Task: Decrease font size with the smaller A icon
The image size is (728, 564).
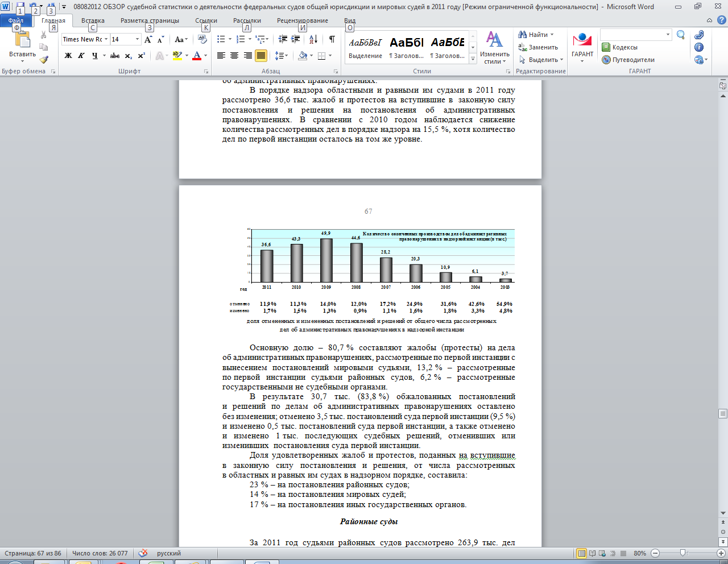Action: pyautogui.click(x=161, y=39)
